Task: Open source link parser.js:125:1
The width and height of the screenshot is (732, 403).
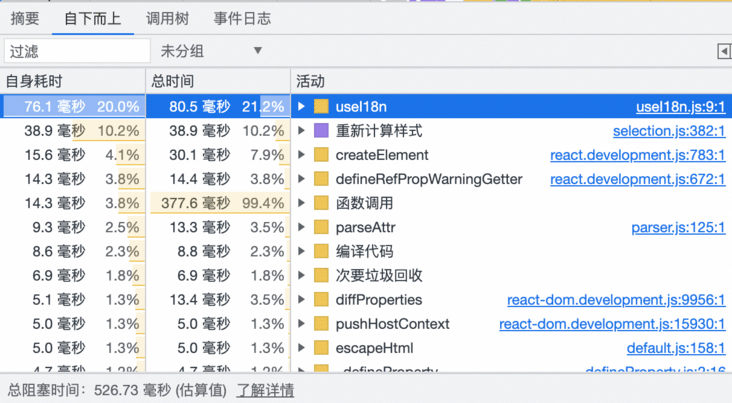Action: [678, 227]
